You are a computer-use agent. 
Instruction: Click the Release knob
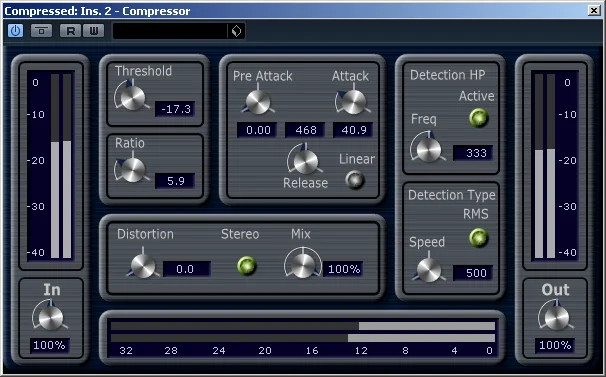pos(305,162)
